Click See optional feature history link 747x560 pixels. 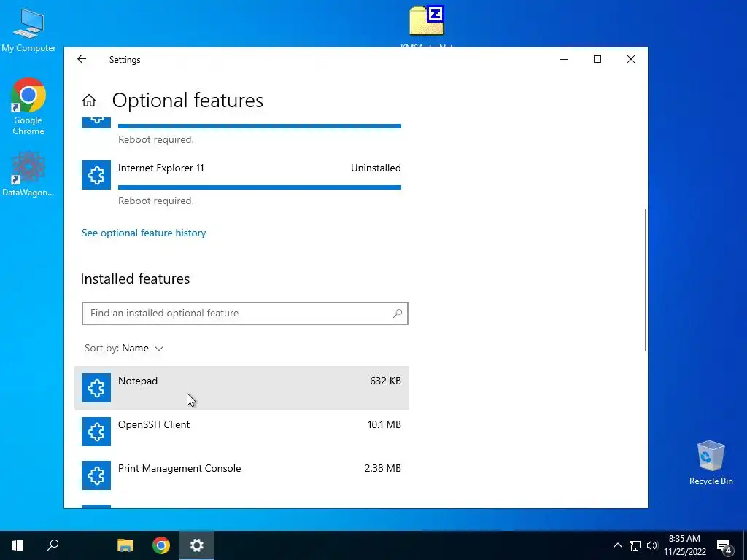[144, 233]
